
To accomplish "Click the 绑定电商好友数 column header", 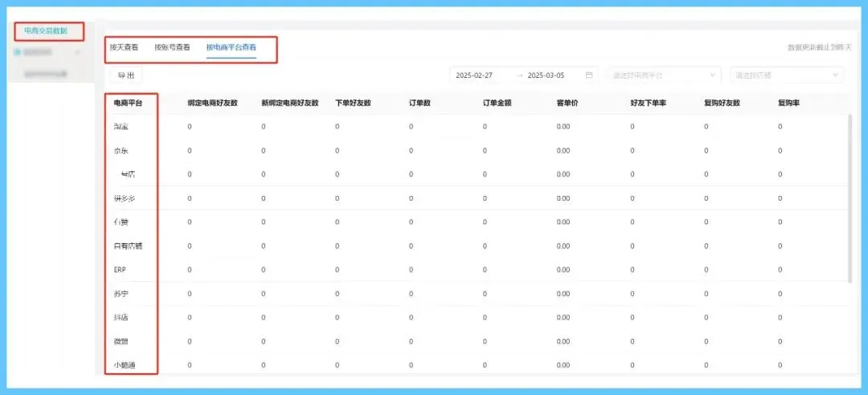I will pos(212,104).
